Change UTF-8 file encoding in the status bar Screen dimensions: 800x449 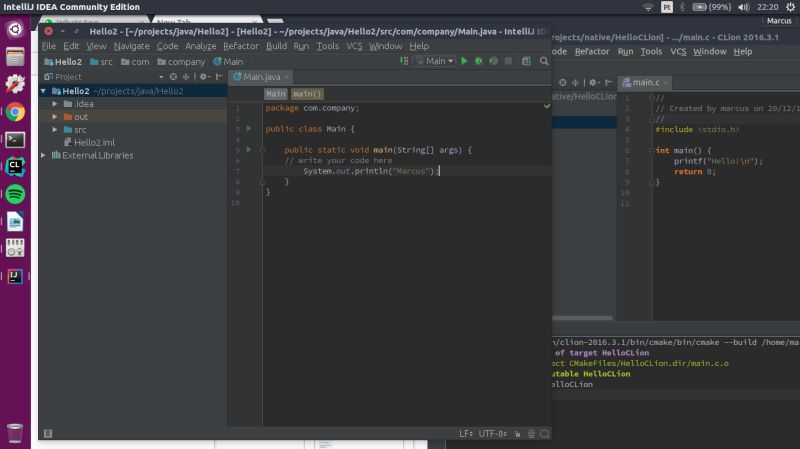pyautogui.click(x=492, y=434)
